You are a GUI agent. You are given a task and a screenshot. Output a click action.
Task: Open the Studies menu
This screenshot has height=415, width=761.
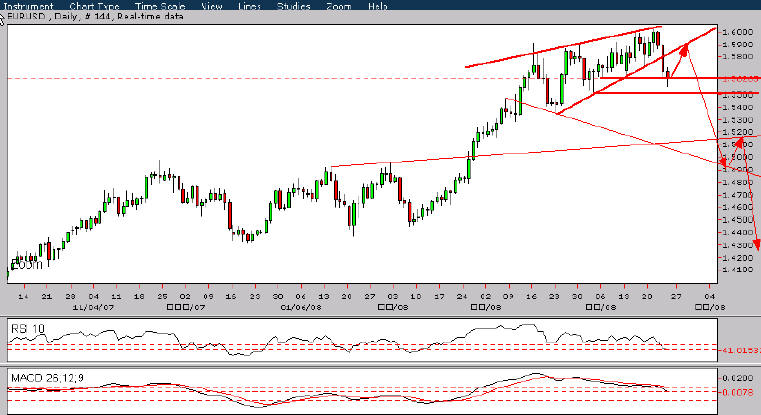(x=294, y=6)
